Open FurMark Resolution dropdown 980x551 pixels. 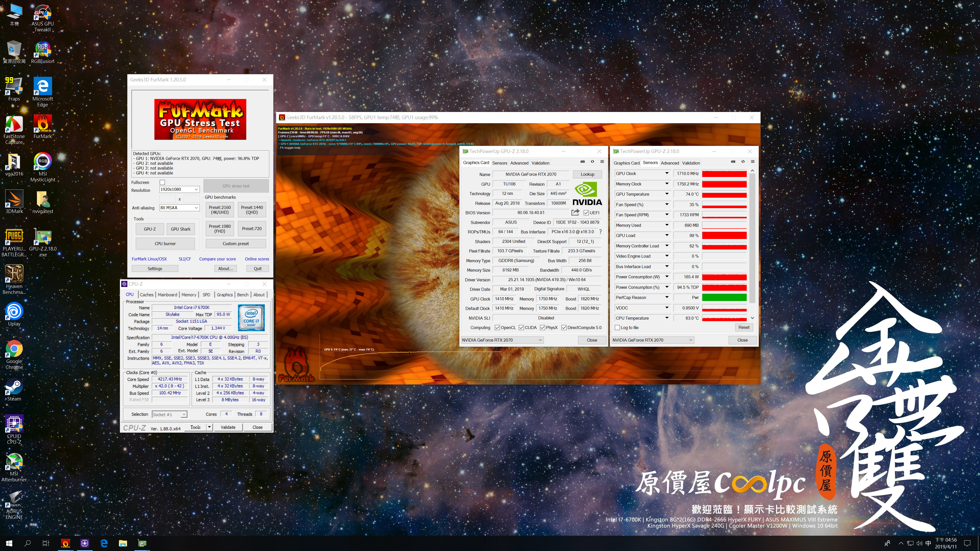coord(179,189)
